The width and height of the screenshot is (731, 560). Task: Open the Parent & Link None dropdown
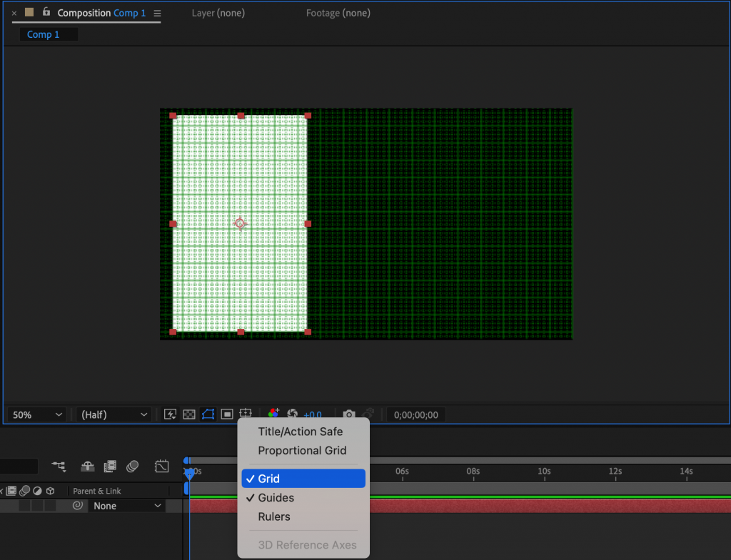tap(126, 505)
